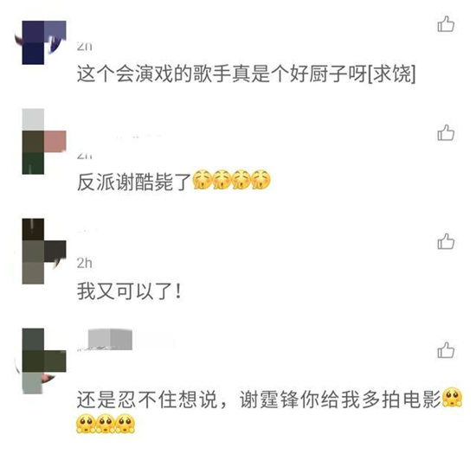Click the [求饶] emoticon tag in the first comment

coord(391,73)
